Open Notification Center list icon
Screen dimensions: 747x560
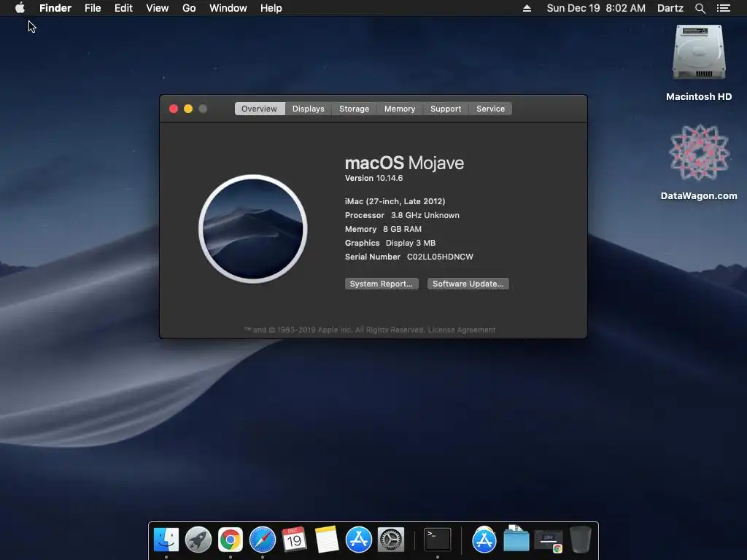click(723, 8)
